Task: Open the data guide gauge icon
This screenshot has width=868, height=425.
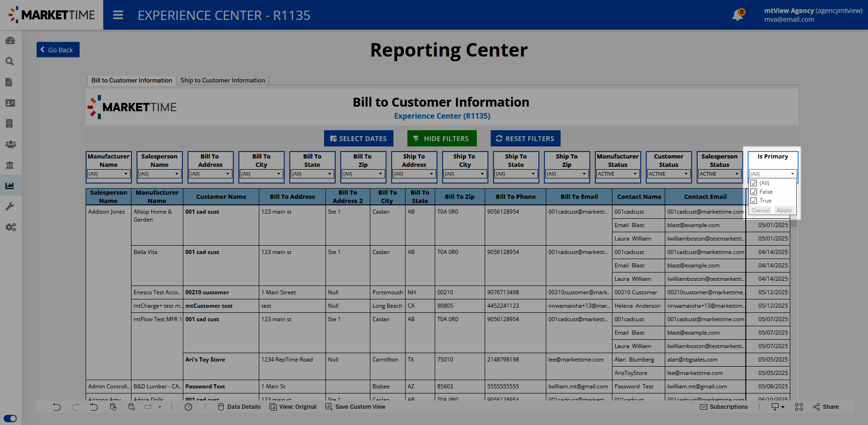Action: pyautogui.click(x=188, y=407)
